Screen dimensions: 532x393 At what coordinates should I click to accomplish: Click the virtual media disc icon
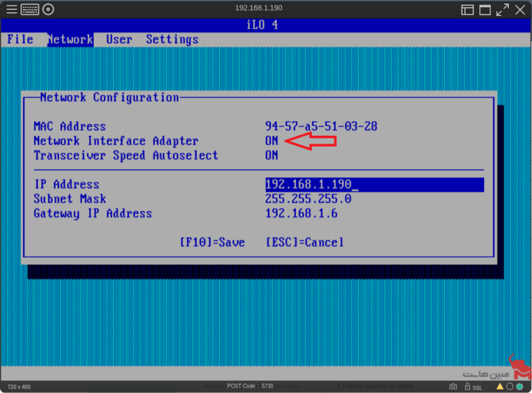point(48,9)
